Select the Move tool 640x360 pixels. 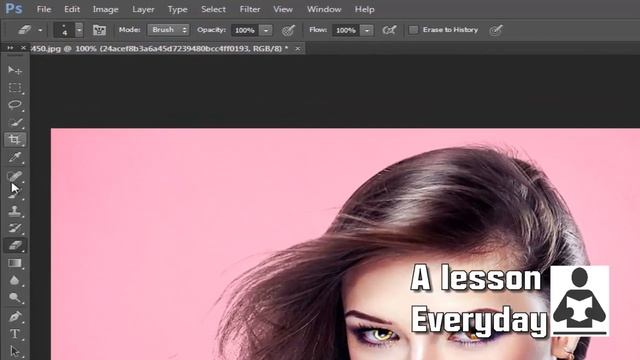pos(15,70)
